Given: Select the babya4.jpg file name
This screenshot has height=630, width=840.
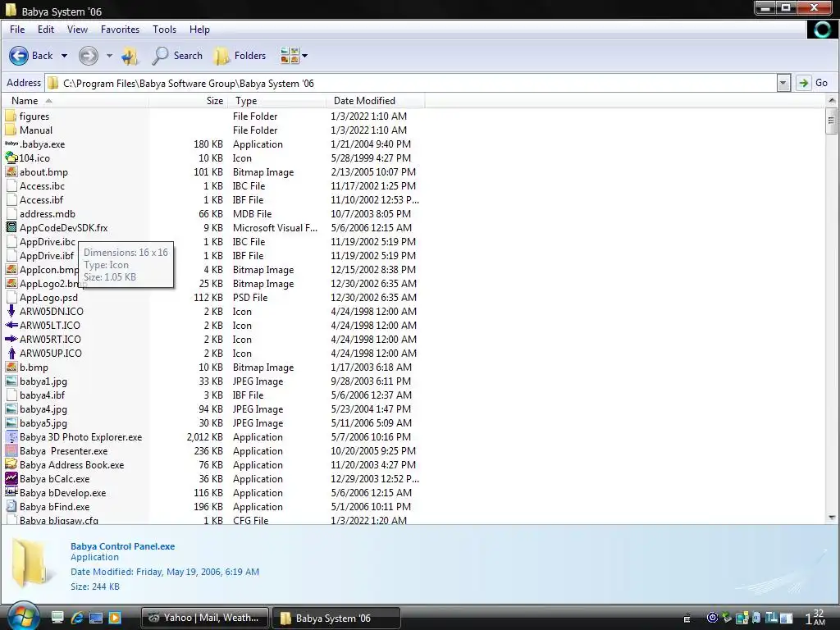Looking at the screenshot, I should point(43,409).
